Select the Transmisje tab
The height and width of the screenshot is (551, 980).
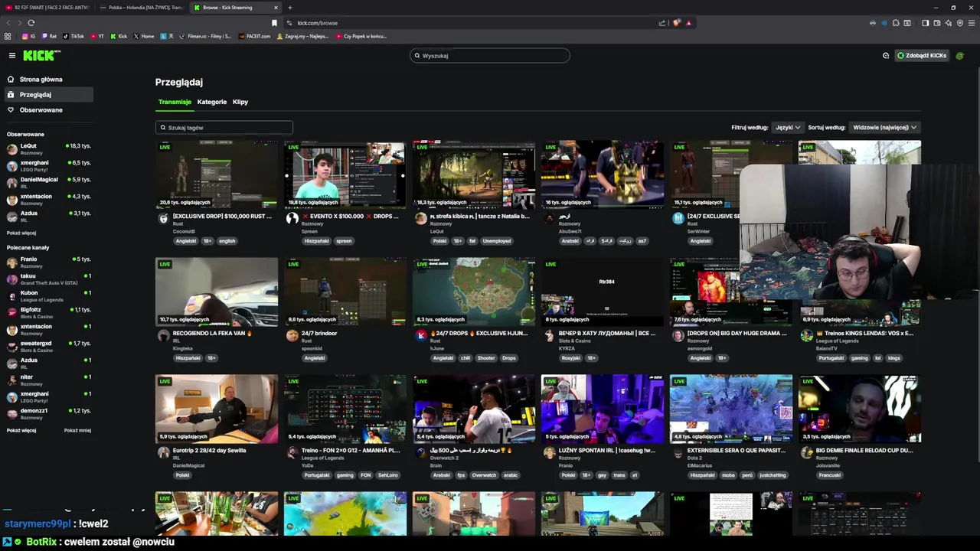click(175, 102)
